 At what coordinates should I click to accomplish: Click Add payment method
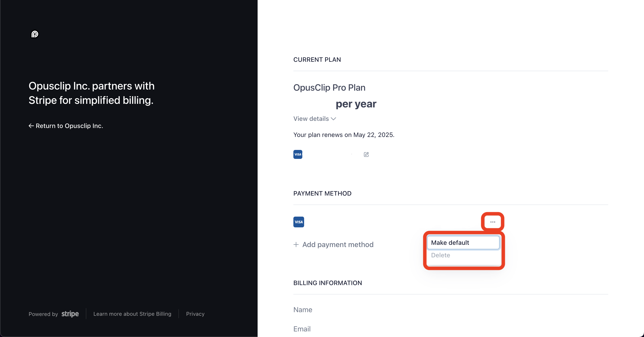tap(333, 244)
